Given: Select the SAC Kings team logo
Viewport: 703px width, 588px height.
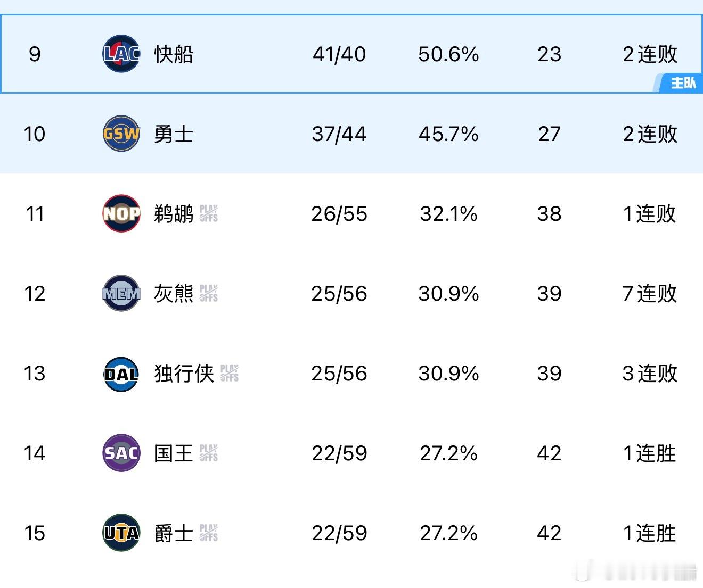Looking at the screenshot, I should (x=120, y=453).
